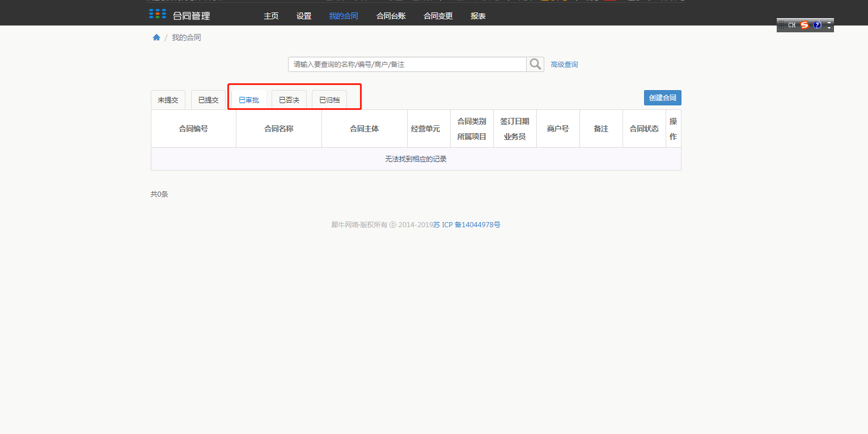Click the 备注 column header
This screenshot has height=434, width=868.
click(601, 129)
